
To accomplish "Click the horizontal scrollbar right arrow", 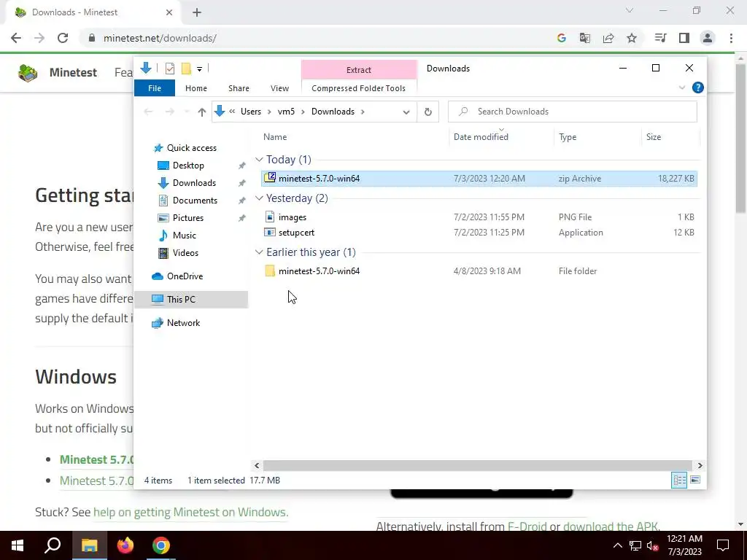I will point(700,465).
